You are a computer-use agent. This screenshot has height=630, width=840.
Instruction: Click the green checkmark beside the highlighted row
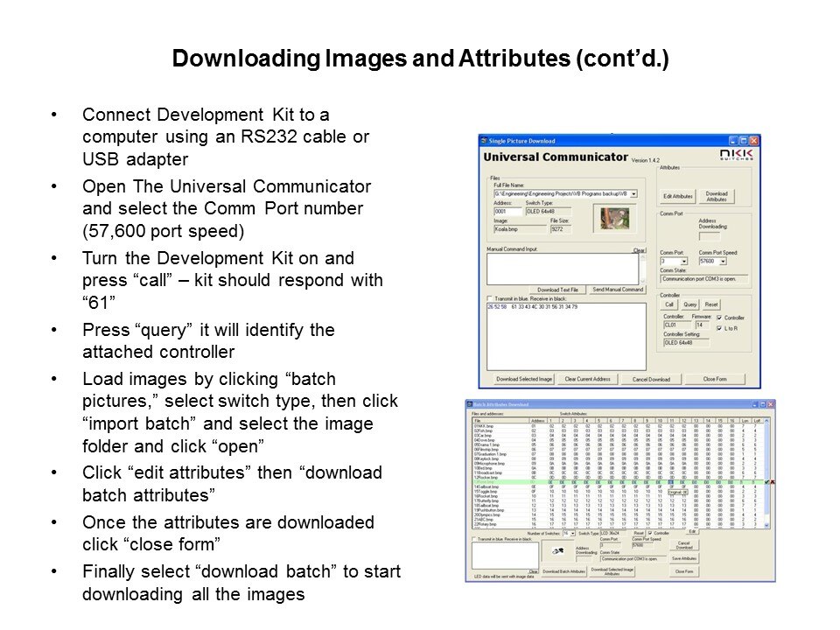tap(766, 482)
